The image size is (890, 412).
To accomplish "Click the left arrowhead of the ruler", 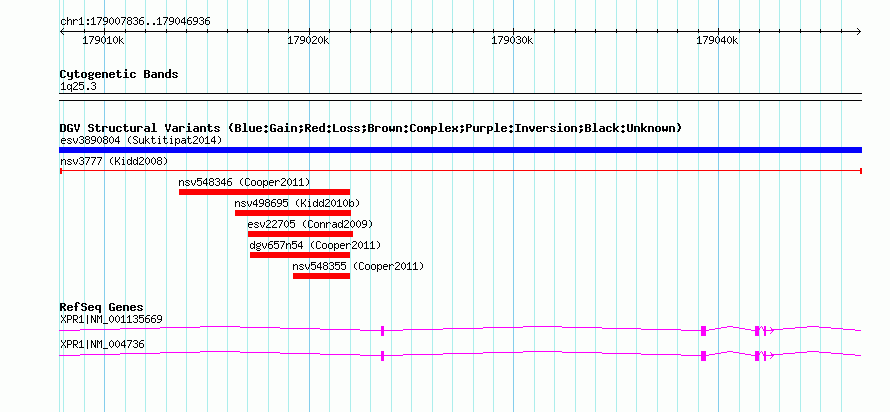I will [x=62, y=32].
